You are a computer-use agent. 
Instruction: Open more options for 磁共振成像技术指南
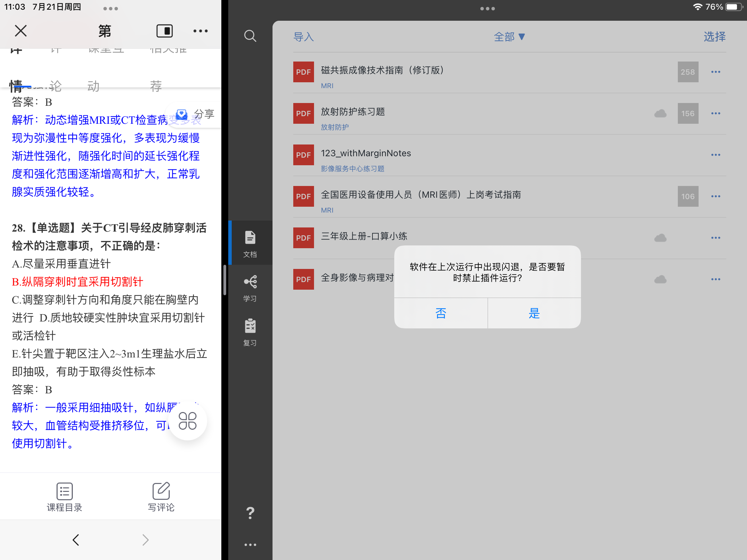tap(716, 72)
